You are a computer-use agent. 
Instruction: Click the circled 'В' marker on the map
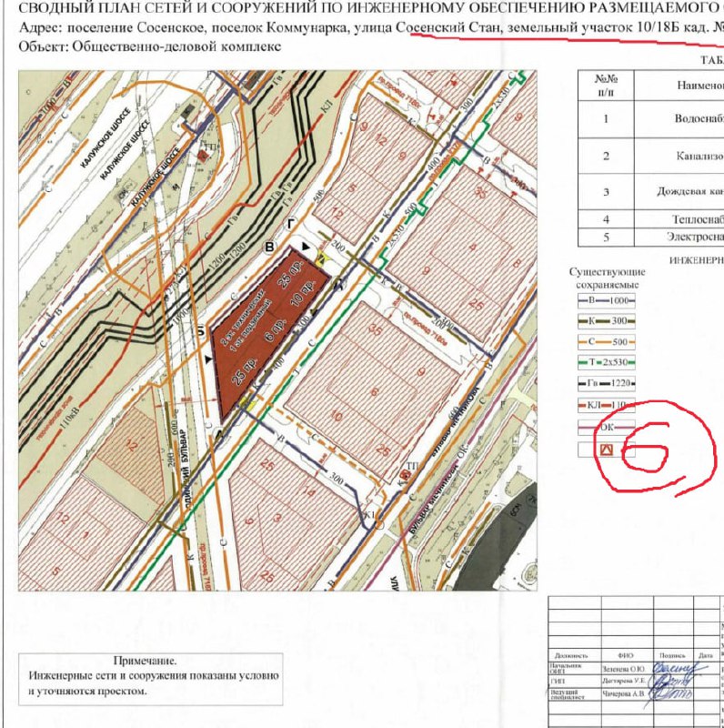269,247
